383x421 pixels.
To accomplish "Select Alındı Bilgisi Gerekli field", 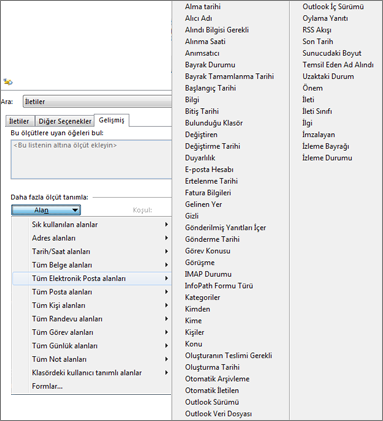I will point(217,30).
